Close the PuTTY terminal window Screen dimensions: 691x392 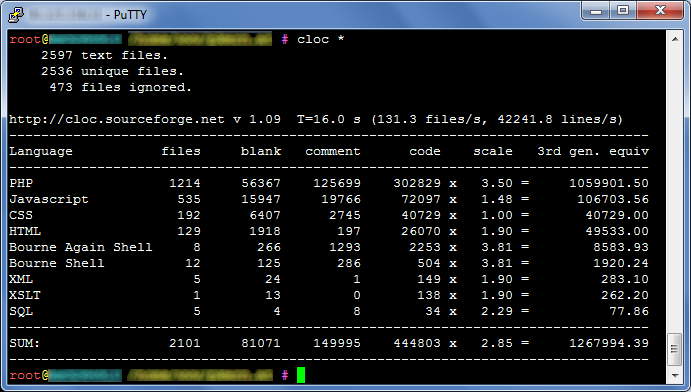point(659,11)
